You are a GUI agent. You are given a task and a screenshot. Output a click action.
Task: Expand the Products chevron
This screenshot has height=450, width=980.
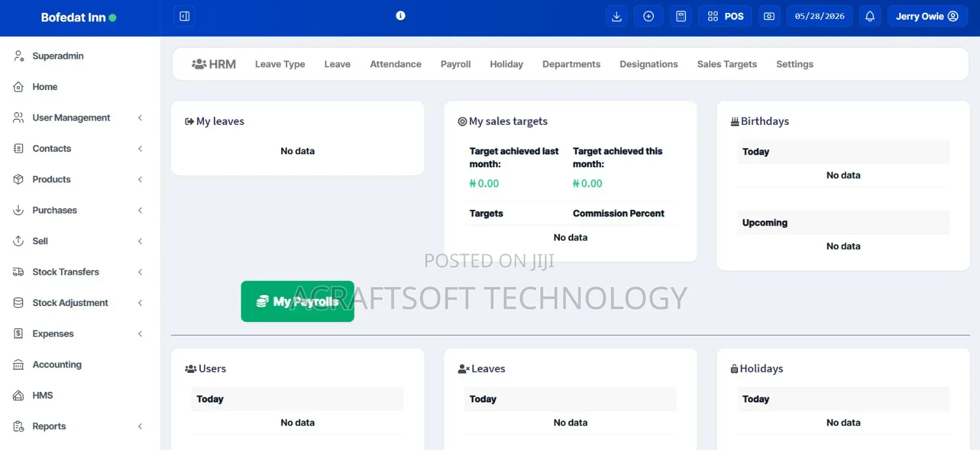point(140,179)
